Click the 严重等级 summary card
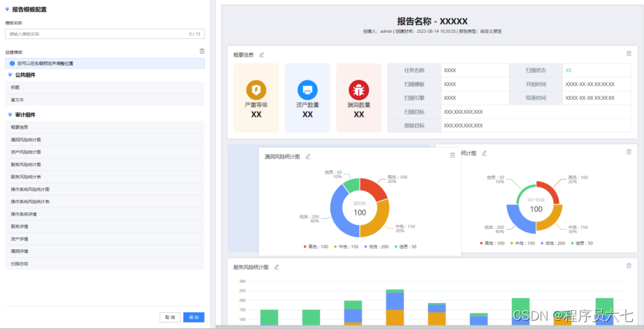This screenshot has width=644, height=329. (256, 98)
